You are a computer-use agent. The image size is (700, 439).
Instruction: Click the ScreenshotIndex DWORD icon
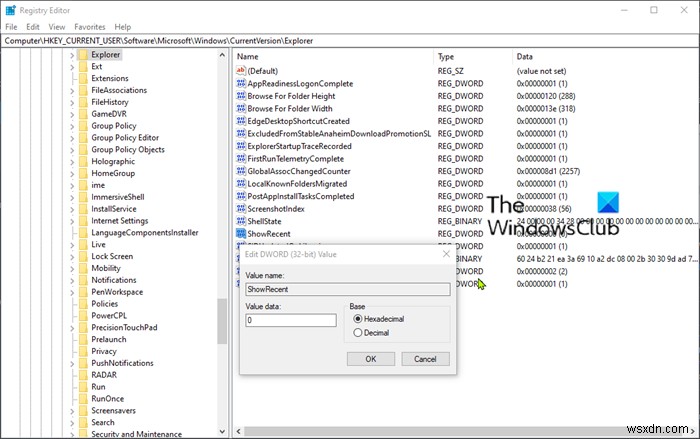(x=241, y=208)
